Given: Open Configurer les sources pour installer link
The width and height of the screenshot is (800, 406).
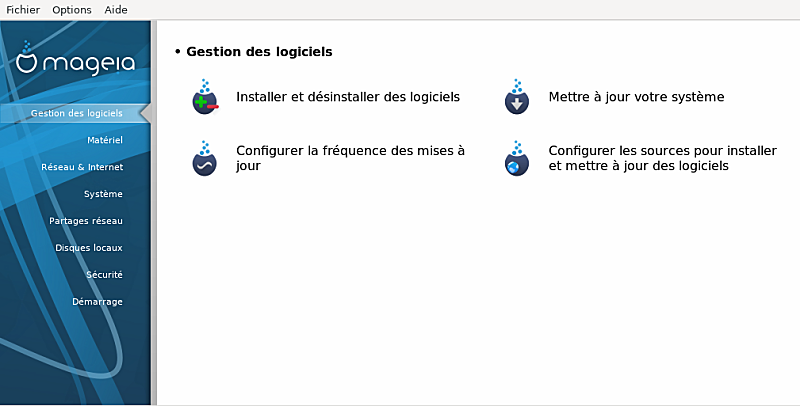Looking at the screenshot, I should click(x=662, y=159).
